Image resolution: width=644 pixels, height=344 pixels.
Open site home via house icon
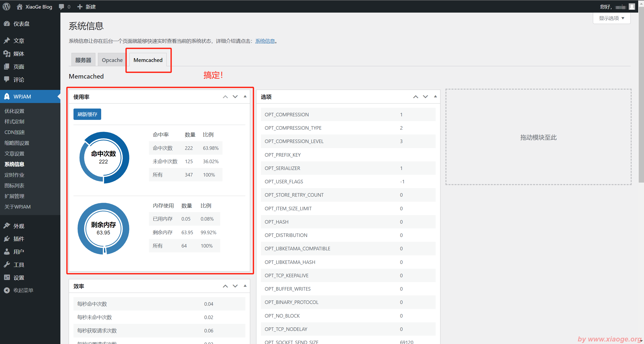click(x=20, y=7)
